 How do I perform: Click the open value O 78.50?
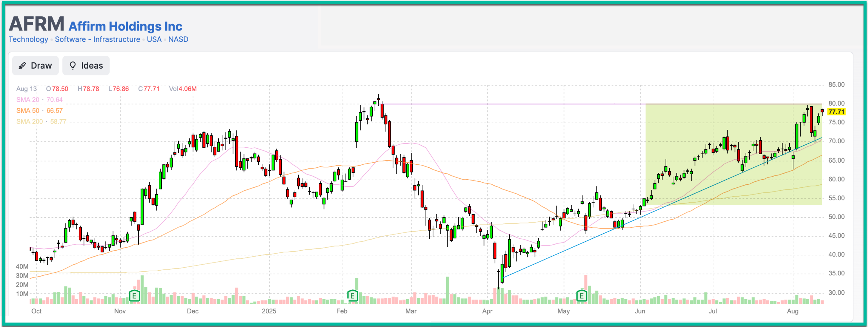tap(57, 89)
